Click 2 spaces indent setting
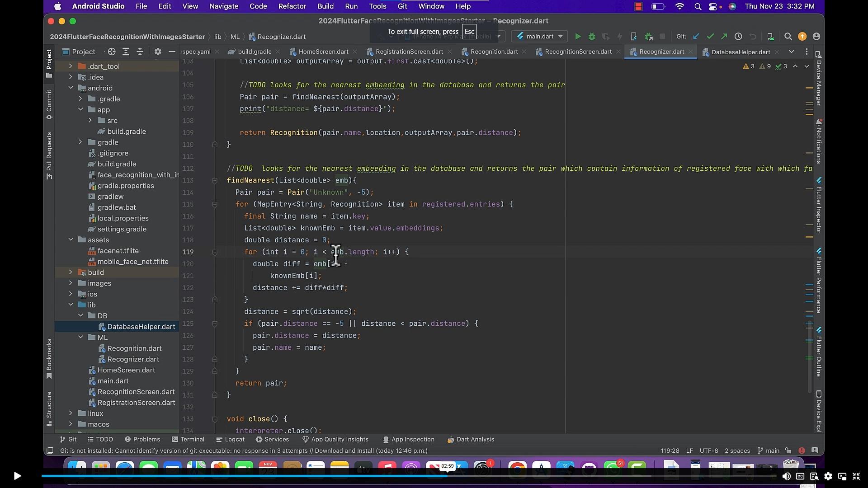Viewport: 868px width, 488px height. tap(737, 450)
